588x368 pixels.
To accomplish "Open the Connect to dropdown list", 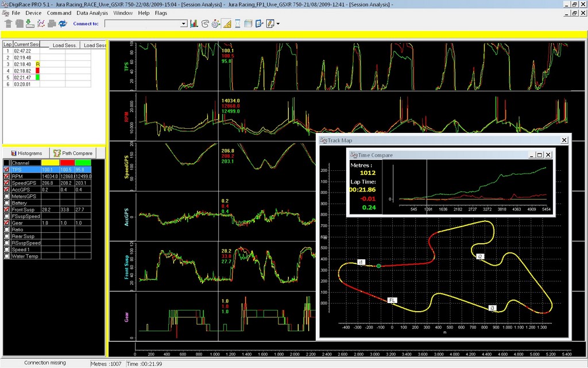I will [184, 24].
